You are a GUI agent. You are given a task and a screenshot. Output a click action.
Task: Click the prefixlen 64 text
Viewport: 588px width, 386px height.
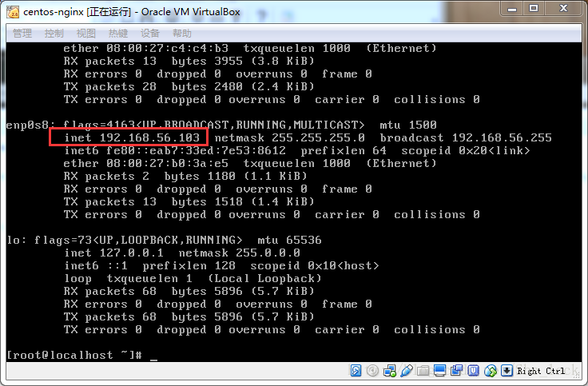click(344, 151)
